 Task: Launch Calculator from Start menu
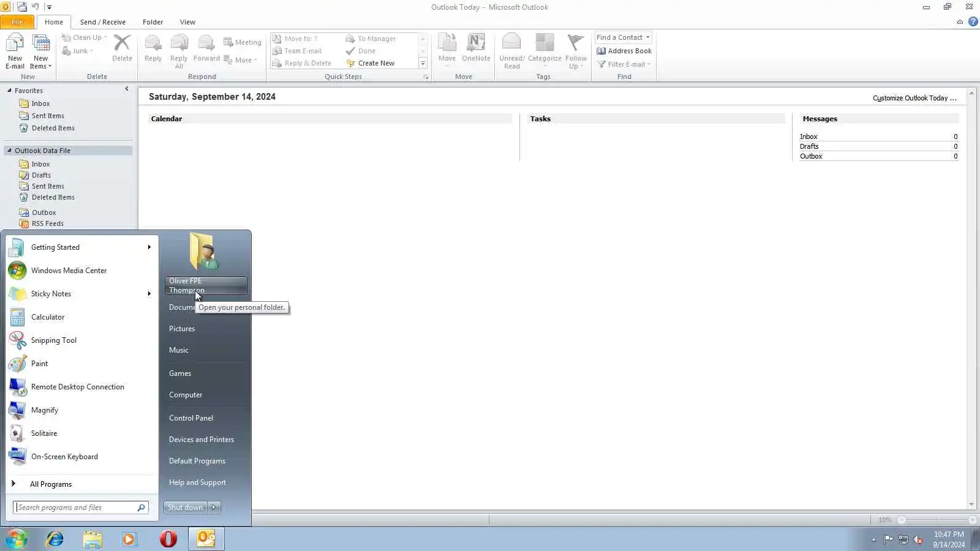coord(81,317)
